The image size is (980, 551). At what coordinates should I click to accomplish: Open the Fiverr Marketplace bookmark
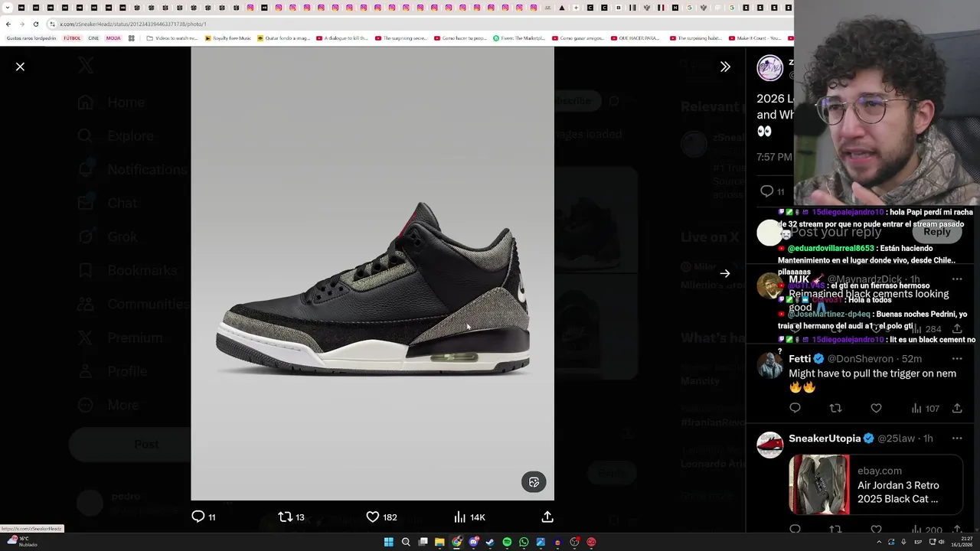point(518,38)
